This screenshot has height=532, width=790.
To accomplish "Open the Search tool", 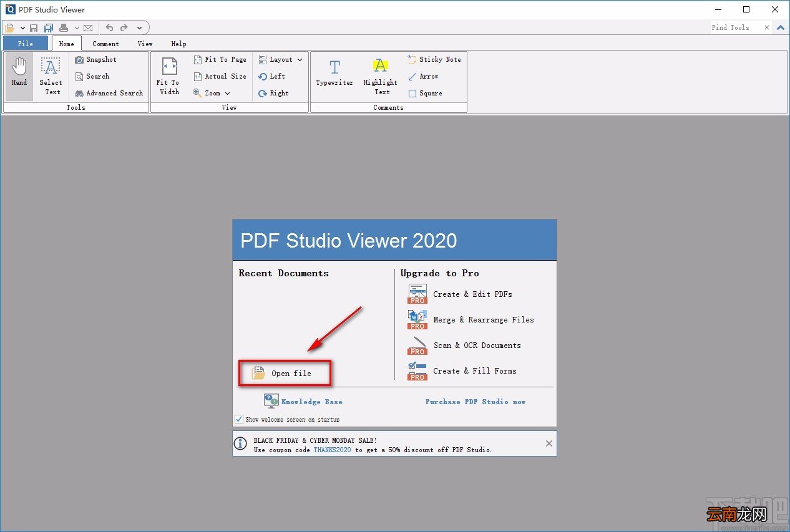I will 92,76.
